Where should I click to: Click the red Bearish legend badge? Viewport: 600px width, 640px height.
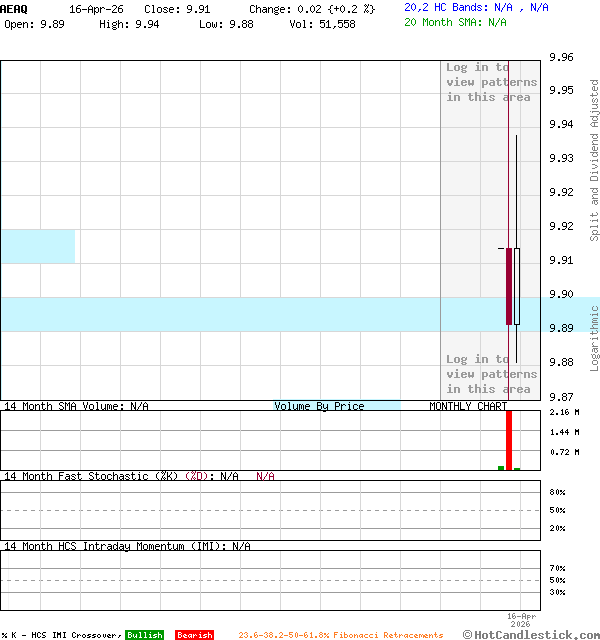[194, 635]
